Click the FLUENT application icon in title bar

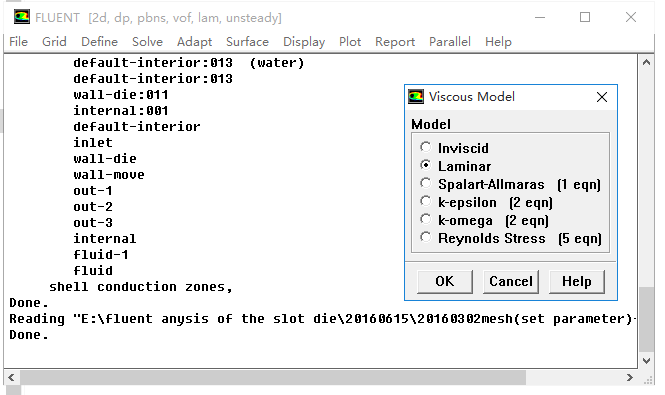[22, 17]
